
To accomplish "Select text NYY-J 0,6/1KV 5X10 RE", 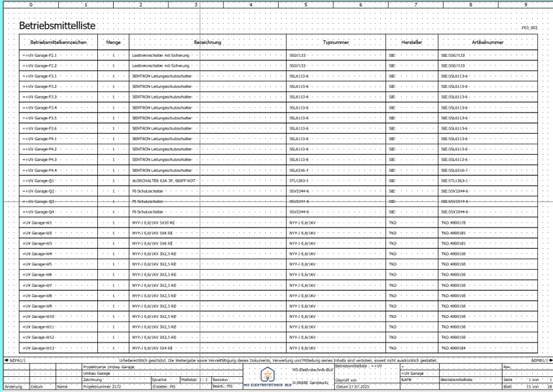I will [153, 222].
